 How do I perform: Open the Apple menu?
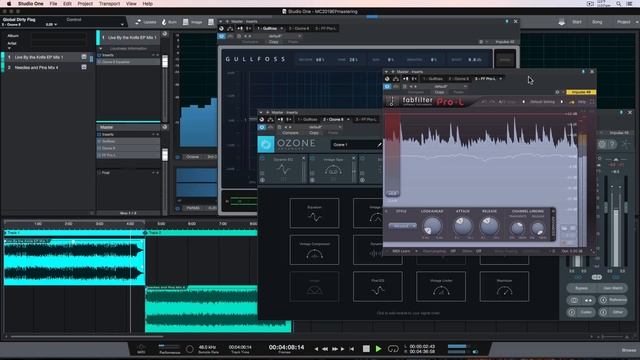[9, 4]
